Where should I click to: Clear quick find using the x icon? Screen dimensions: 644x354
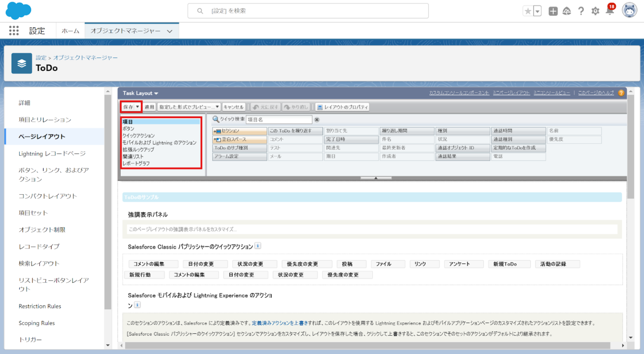pyautogui.click(x=317, y=119)
